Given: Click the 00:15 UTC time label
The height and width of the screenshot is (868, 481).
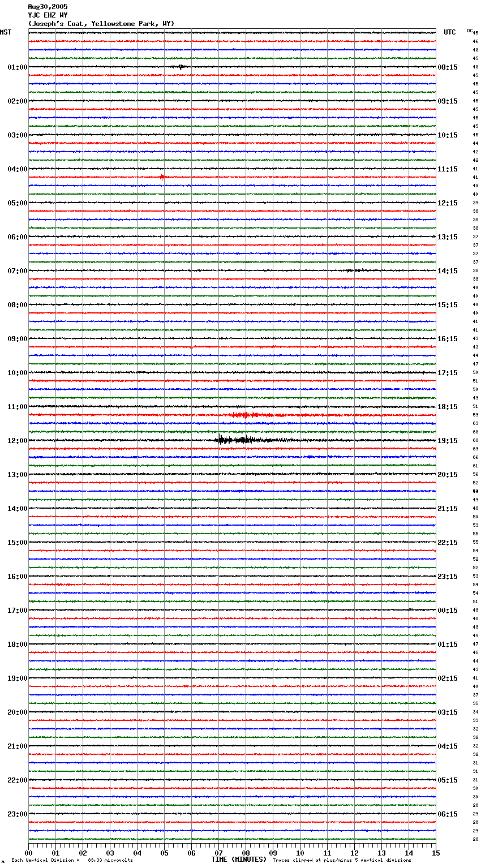Looking at the screenshot, I should (448, 611).
